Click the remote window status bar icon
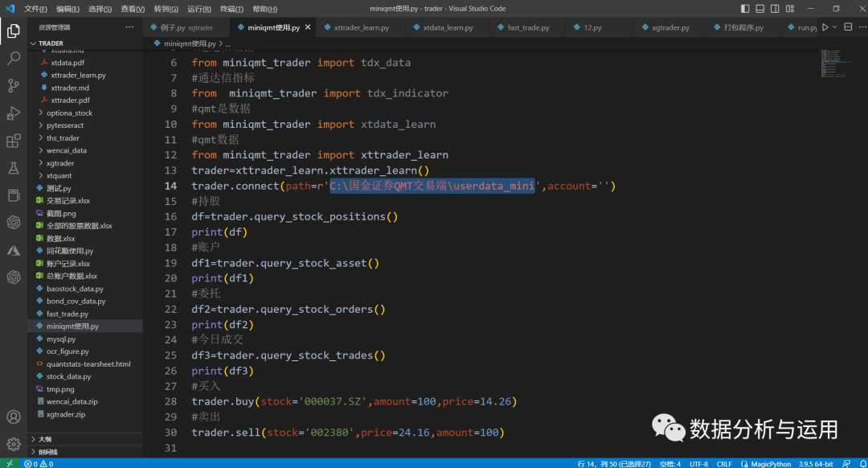 click(x=10, y=463)
